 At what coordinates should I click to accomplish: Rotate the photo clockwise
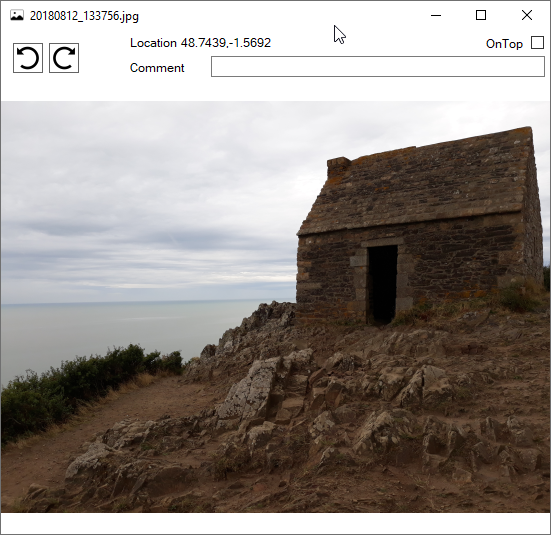coord(64,58)
